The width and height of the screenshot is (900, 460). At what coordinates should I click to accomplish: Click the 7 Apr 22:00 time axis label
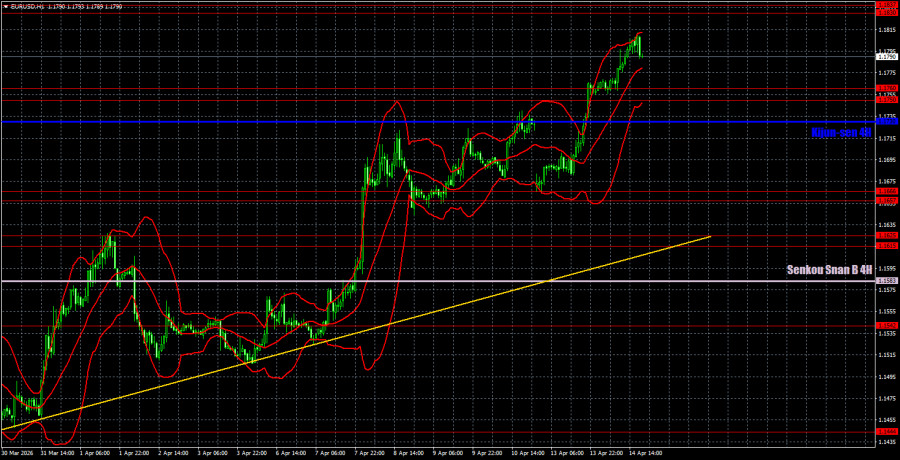(369, 453)
